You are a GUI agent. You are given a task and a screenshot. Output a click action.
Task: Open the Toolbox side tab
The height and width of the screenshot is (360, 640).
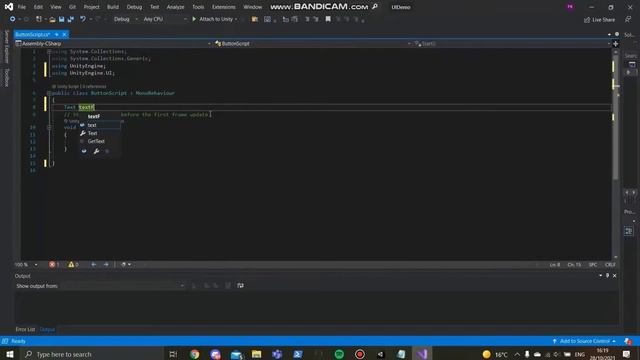tap(6, 78)
